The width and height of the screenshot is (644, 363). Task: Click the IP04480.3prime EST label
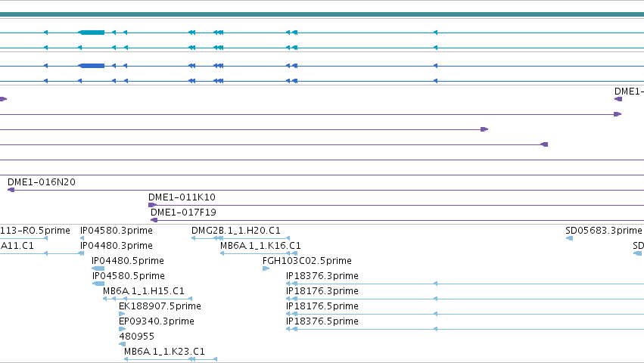click(117, 246)
